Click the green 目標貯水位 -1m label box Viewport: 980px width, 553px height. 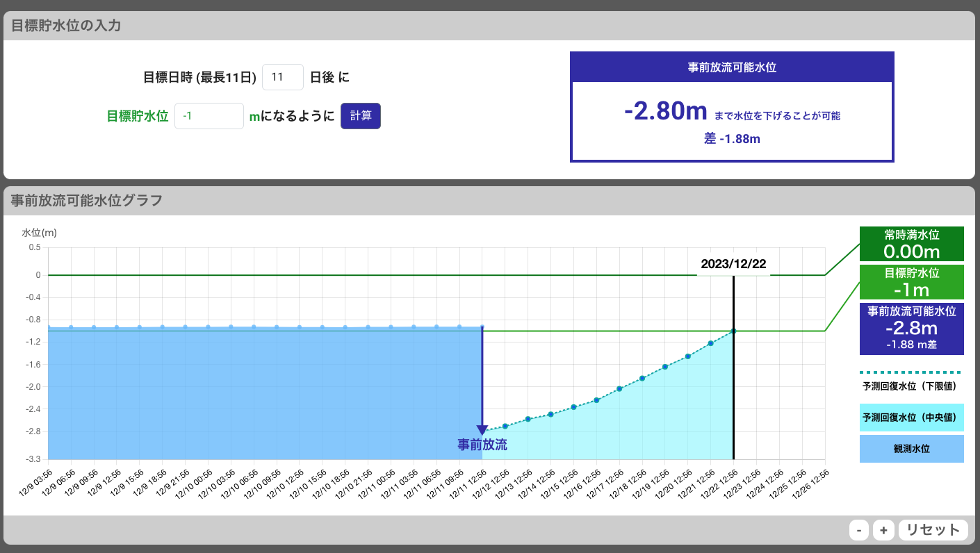coord(911,281)
